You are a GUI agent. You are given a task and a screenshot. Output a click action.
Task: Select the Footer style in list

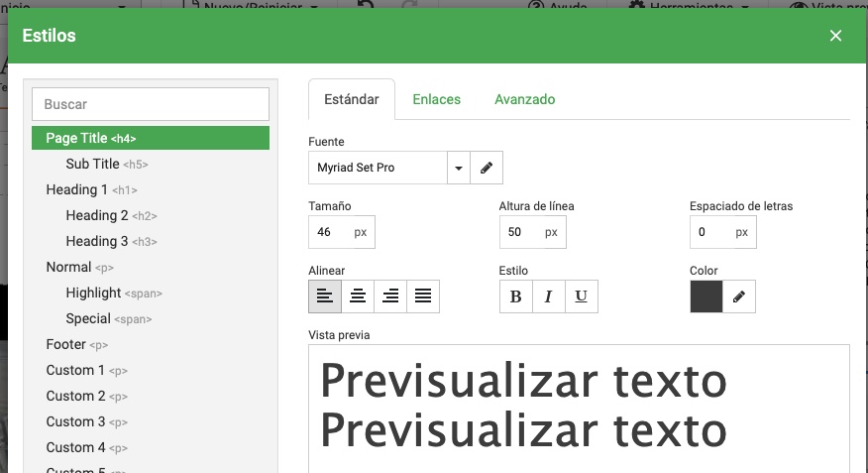[x=66, y=344]
